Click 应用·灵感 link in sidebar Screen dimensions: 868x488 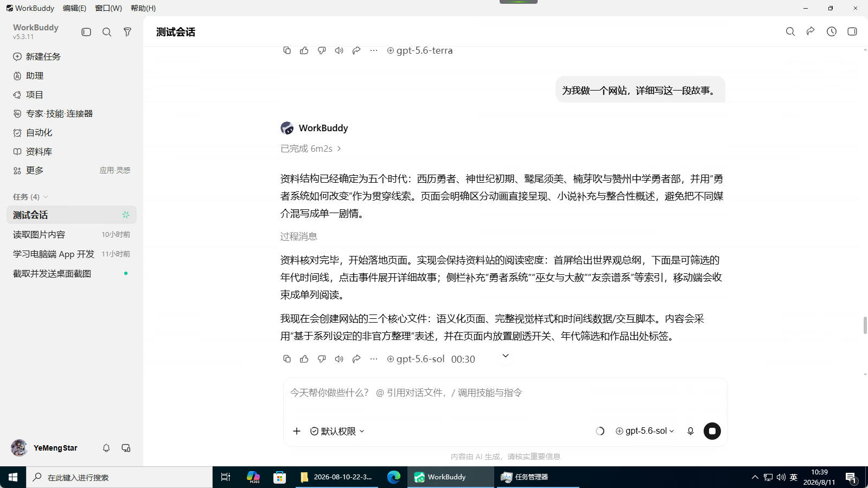tap(115, 170)
